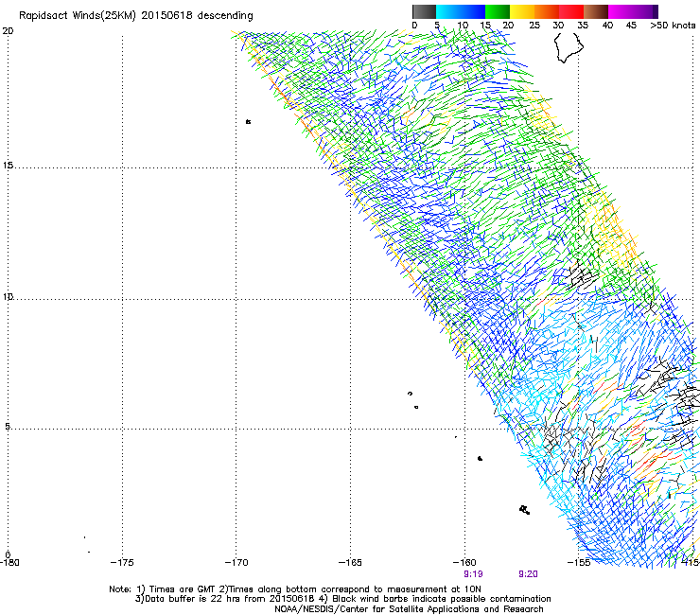Click the legend label '25' under color bar

(x=534, y=26)
